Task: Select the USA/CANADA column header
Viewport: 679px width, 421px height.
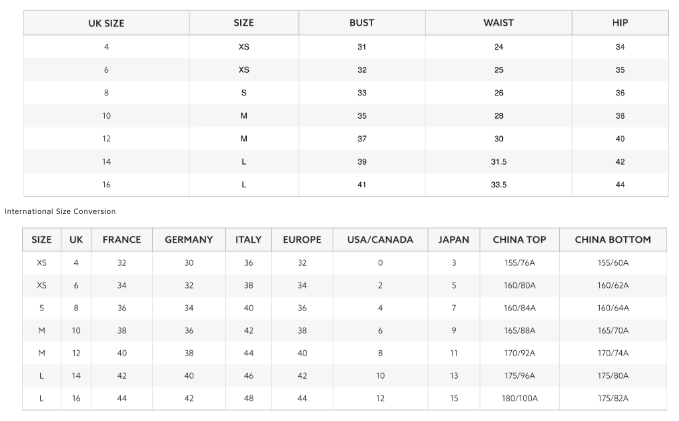Action: [380, 240]
